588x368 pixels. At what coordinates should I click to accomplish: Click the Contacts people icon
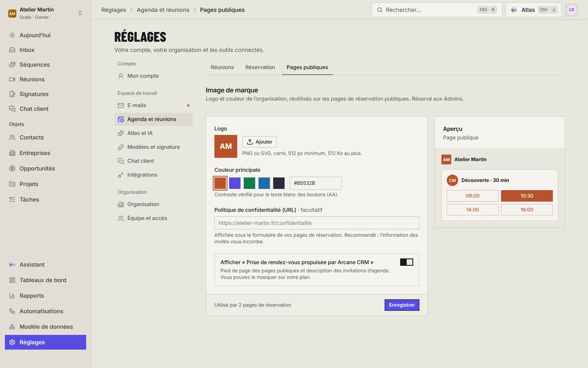coord(12,138)
